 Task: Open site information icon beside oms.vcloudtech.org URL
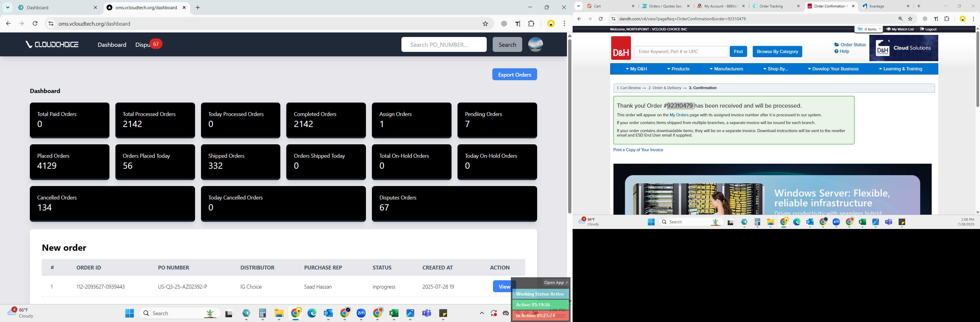pyautogui.click(x=51, y=24)
